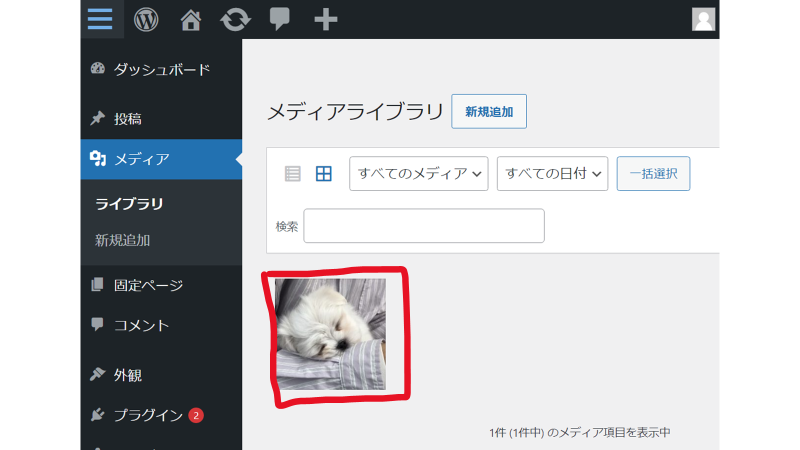Expand the すべての日付 dropdown
800x450 pixels.
click(552, 173)
